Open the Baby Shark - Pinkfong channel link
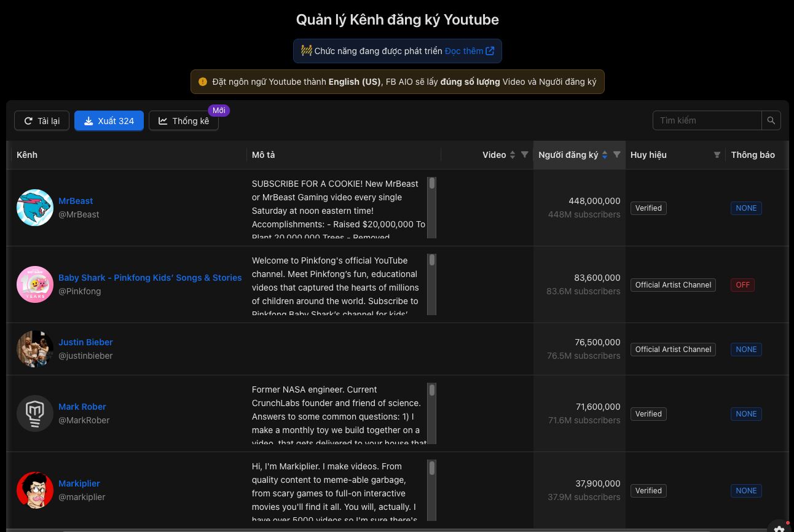This screenshot has height=532, width=794. click(150, 278)
